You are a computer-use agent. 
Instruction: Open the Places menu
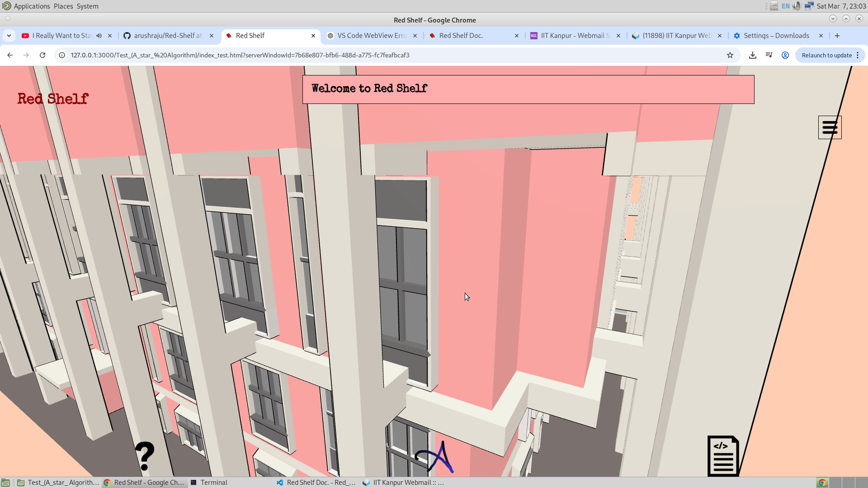[x=63, y=6]
